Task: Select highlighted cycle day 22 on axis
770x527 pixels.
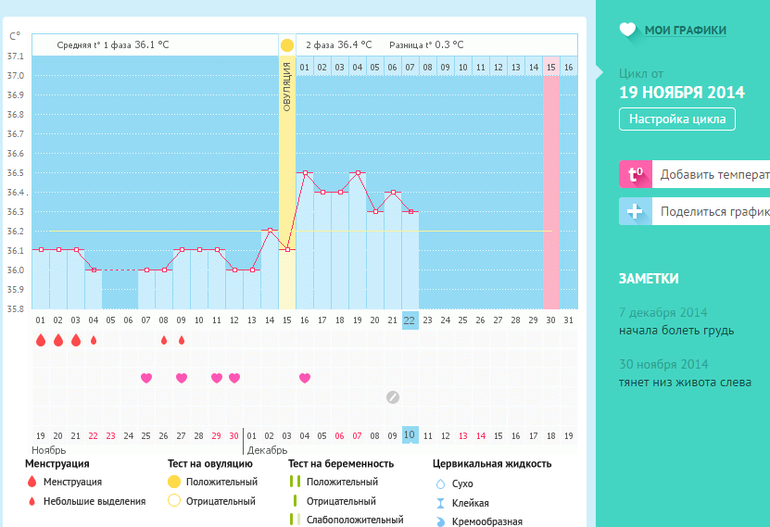Action: click(410, 320)
